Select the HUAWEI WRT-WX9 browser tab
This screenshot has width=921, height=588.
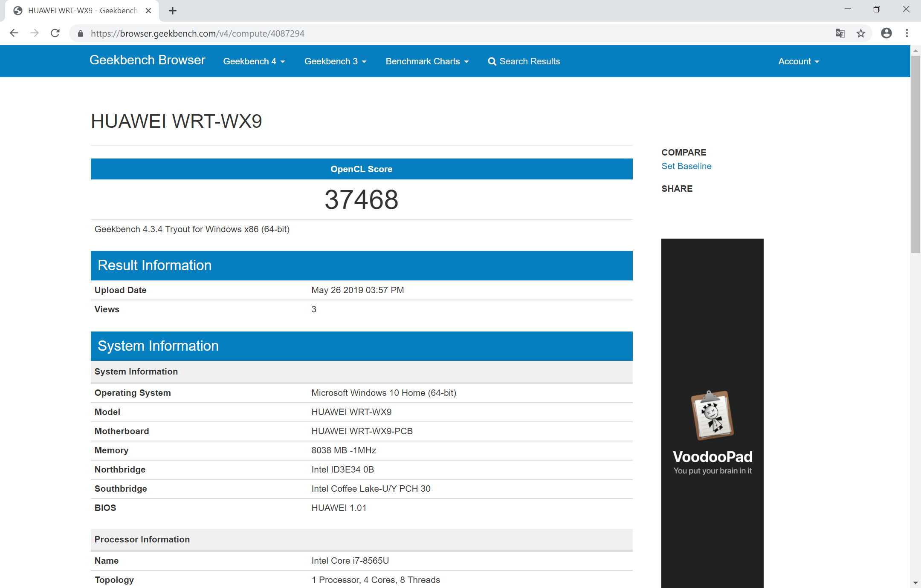(x=81, y=11)
